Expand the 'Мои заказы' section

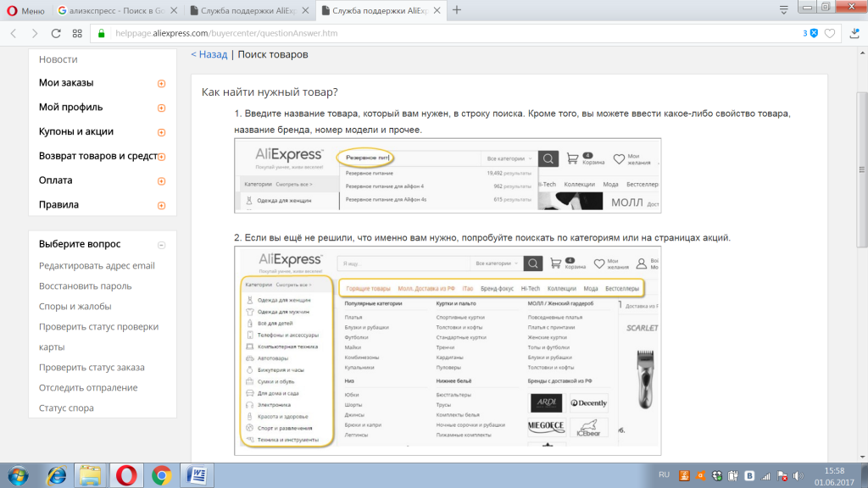(x=161, y=84)
